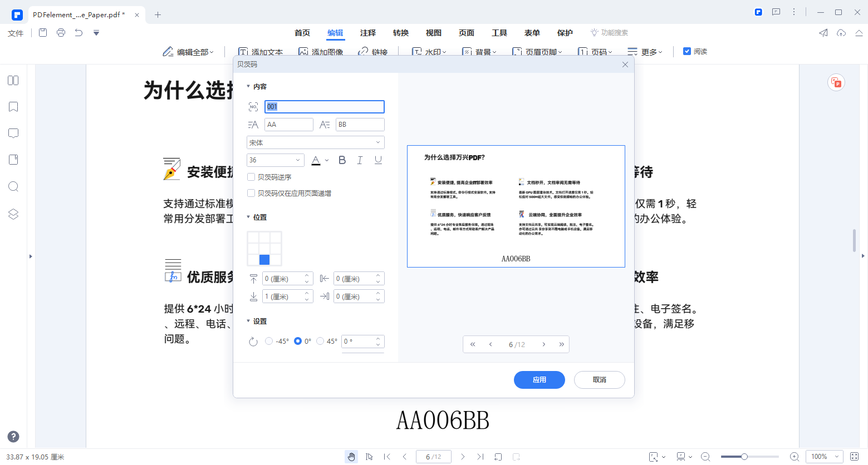868x465 pixels.
Task: Open the search panel in the sidebar
Action: 13,186
